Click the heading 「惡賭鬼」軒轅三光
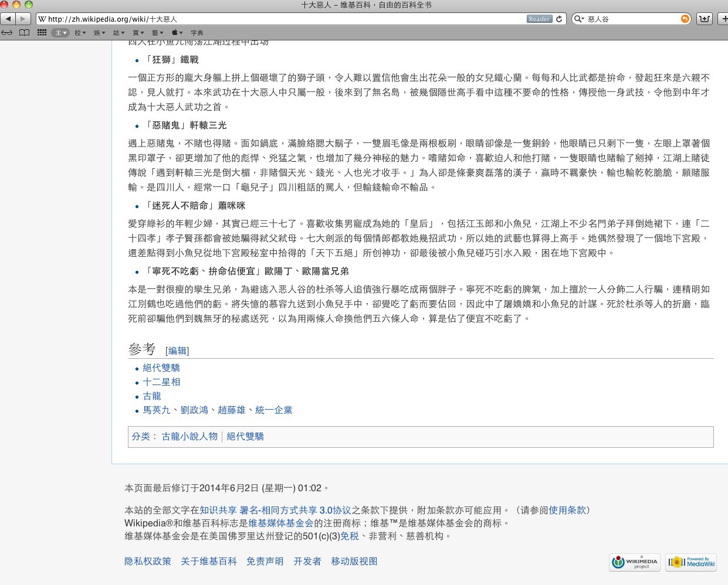This screenshot has width=728, height=585. pyautogui.click(x=185, y=125)
